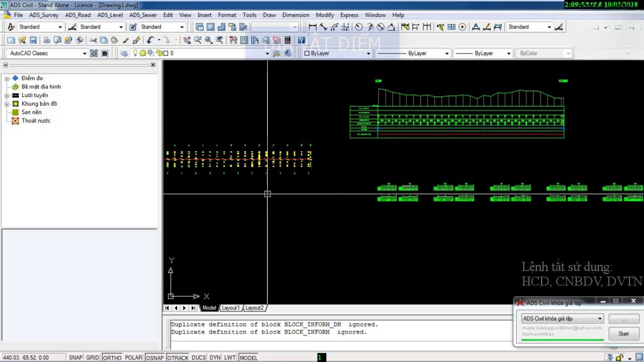The width and height of the screenshot is (644, 362).
Task: Click the Workspace Settings gear icon
Action: click(x=94, y=53)
